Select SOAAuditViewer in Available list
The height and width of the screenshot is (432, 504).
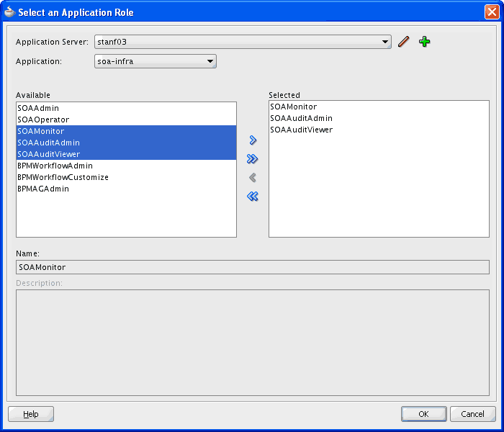(x=126, y=154)
